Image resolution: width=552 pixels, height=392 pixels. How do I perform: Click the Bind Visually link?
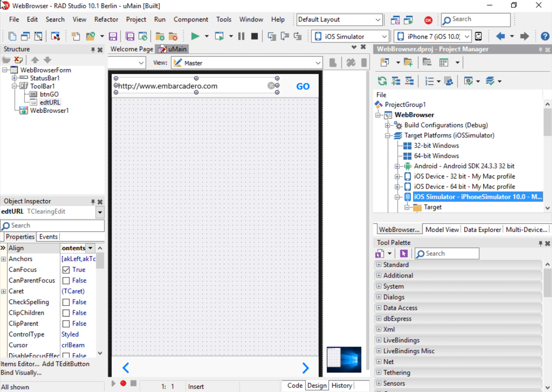coord(21,372)
